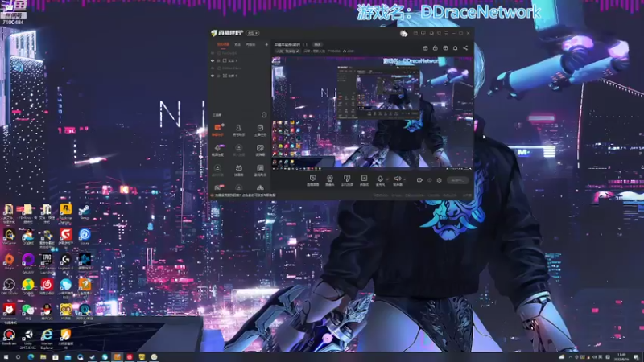The image size is (644, 362).
Task: Add a screen capture source from the bottom bar
Action: point(313,180)
